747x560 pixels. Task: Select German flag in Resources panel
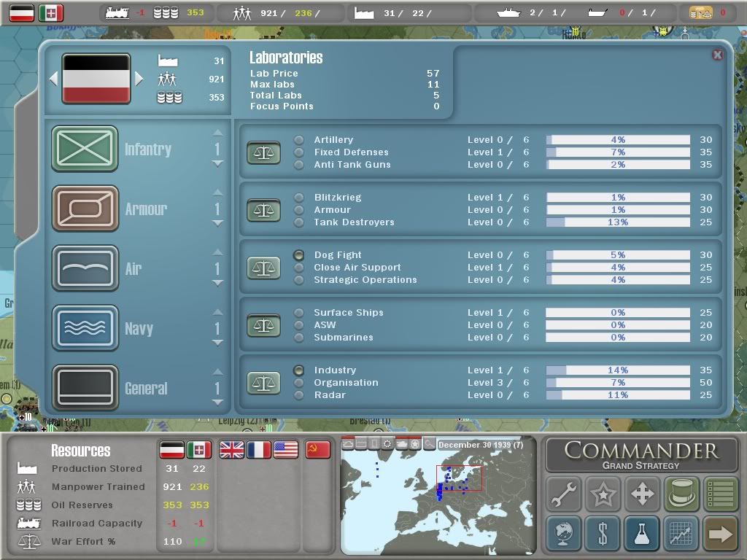click(x=171, y=449)
